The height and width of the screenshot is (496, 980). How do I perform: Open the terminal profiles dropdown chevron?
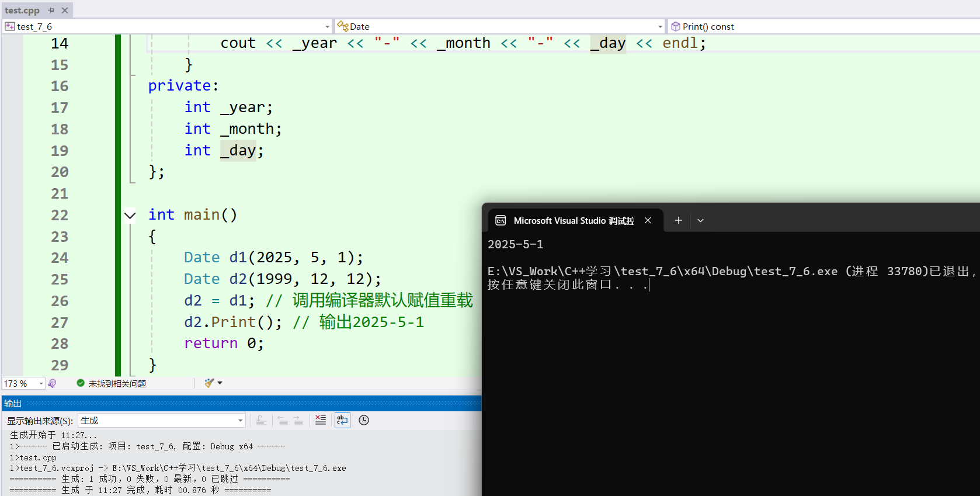700,220
